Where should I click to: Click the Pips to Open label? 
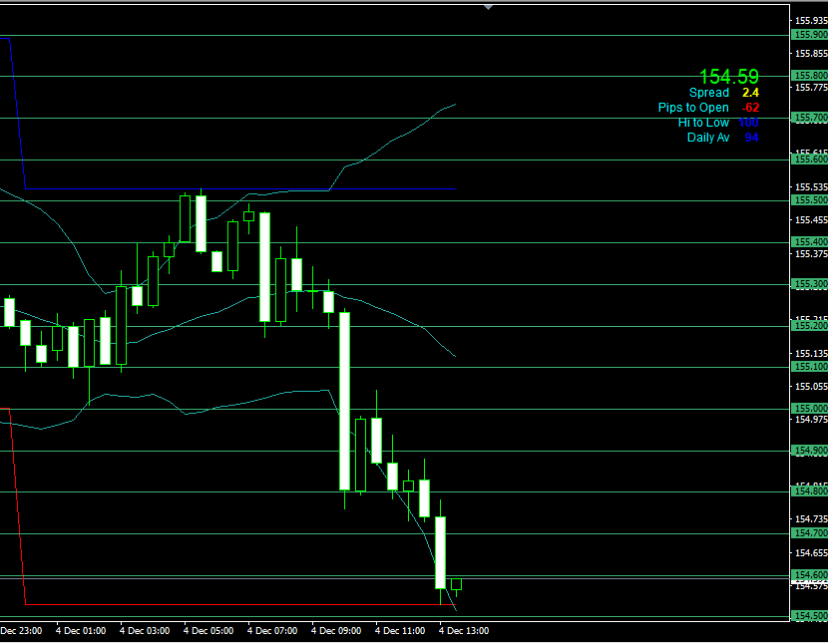pos(693,108)
